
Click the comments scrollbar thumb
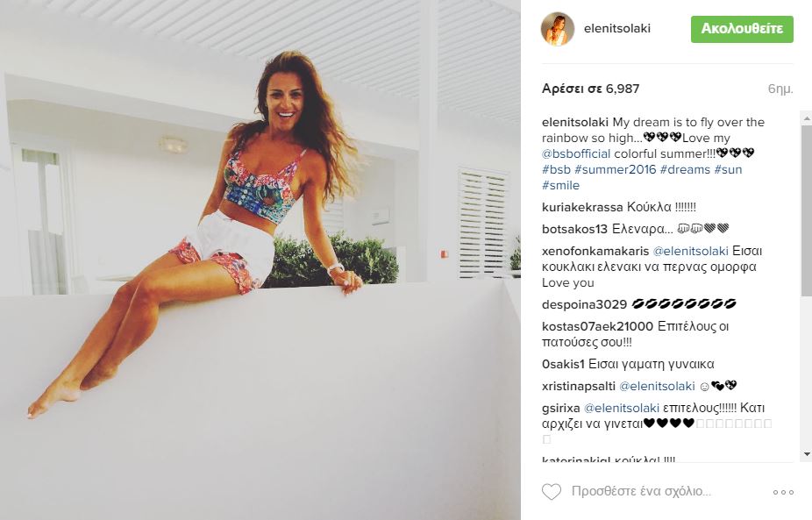pyautogui.click(x=807, y=210)
